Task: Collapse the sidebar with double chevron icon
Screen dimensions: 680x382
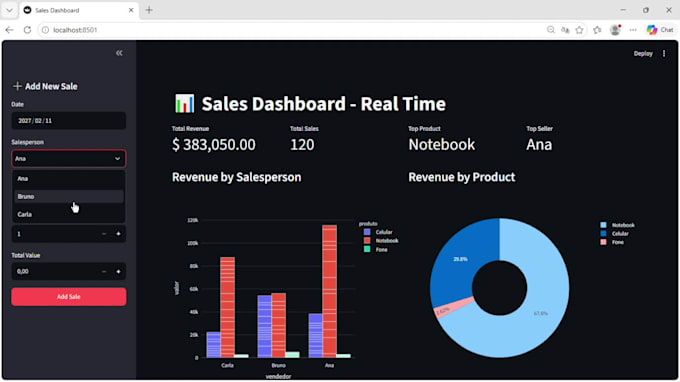Action: tap(119, 53)
